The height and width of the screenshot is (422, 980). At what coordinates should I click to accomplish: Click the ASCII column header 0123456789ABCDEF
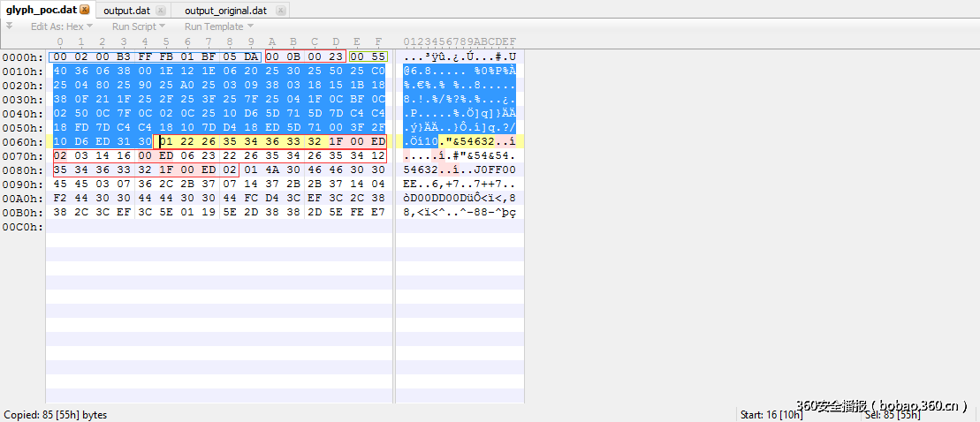point(460,41)
